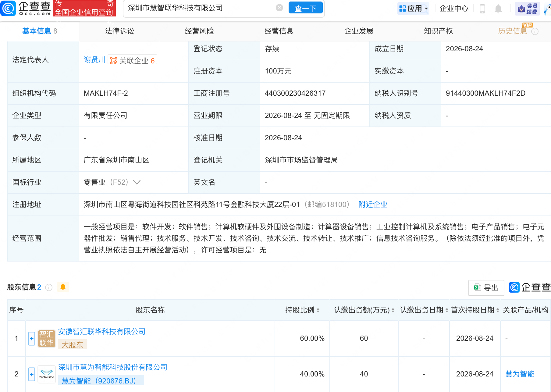Click the Qcc logo icon
This screenshot has height=392, width=551.
8,8
